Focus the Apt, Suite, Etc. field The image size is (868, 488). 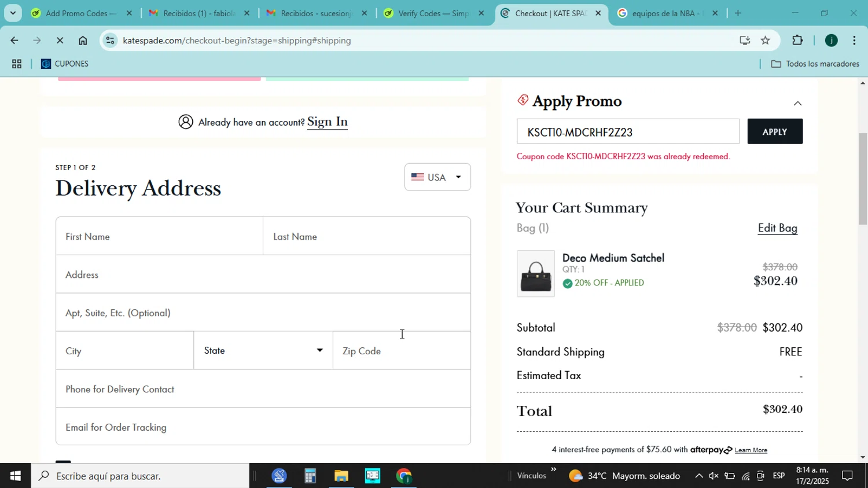(x=263, y=313)
